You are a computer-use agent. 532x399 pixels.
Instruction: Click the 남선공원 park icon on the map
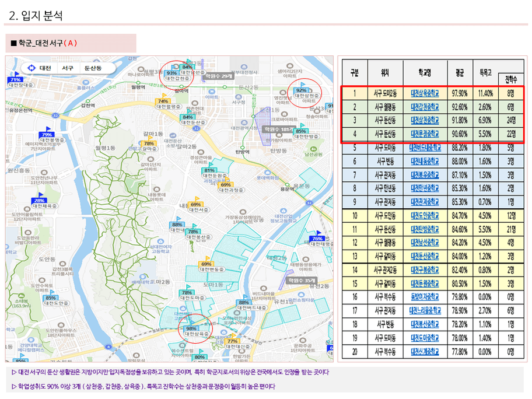pyautogui.click(x=313, y=149)
